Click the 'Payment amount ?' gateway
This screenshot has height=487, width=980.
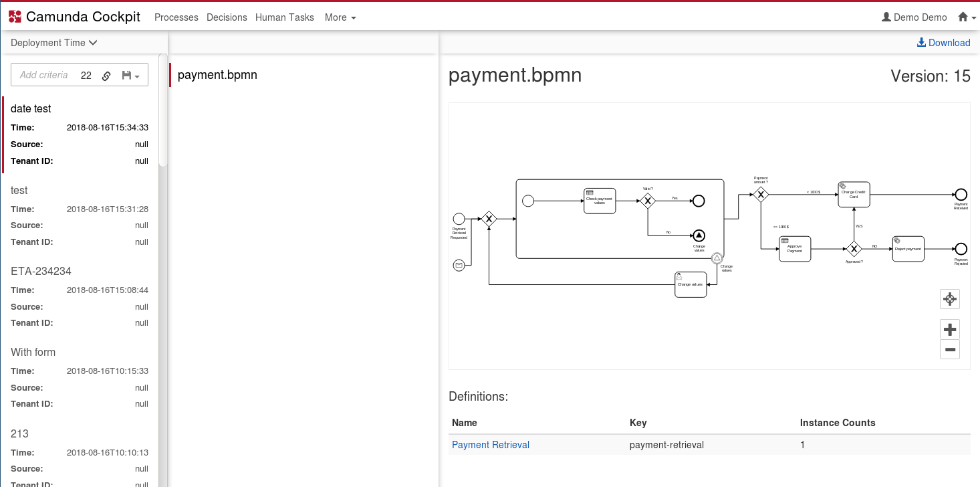760,195
